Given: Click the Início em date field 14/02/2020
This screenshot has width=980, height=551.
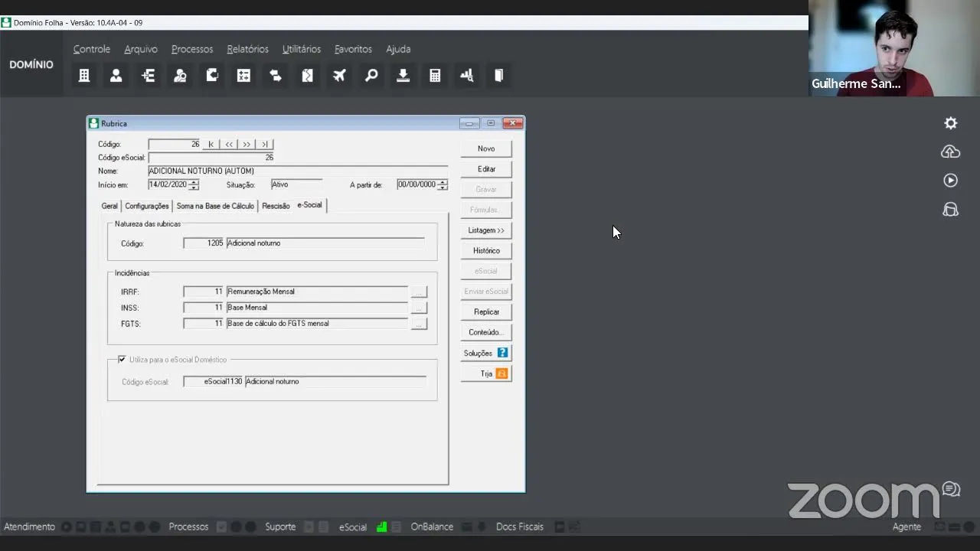Looking at the screenshot, I should coord(168,184).
